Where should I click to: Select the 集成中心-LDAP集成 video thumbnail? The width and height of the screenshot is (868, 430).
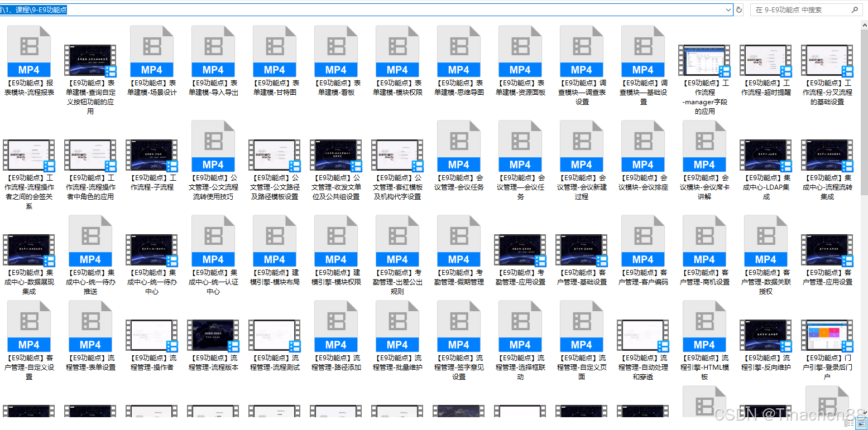[x=766, y=155]
